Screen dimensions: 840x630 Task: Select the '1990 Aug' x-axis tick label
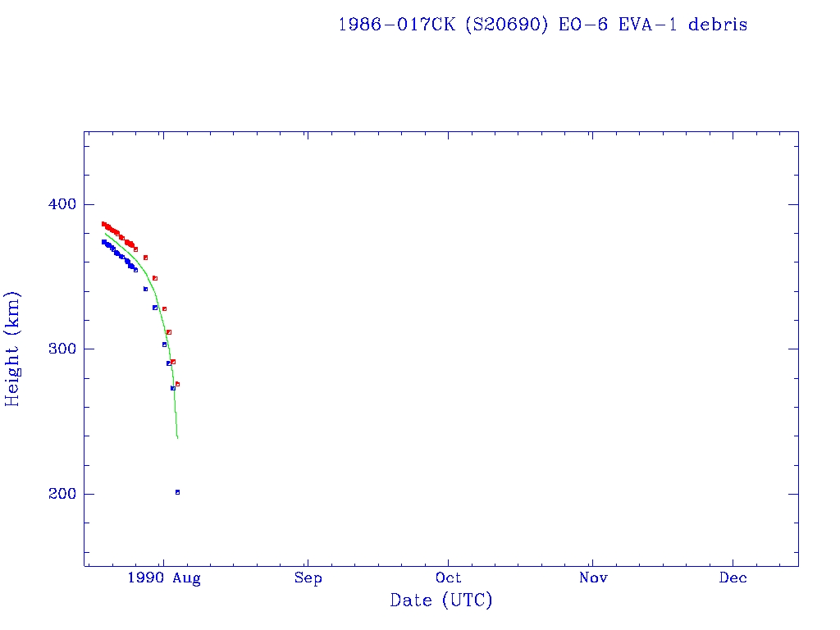click(x=163, y=578)
